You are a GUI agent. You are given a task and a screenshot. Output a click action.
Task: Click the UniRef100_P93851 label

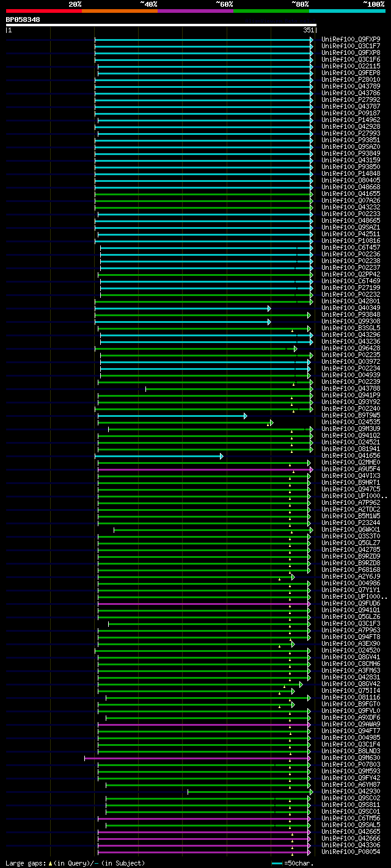point(351,140)
